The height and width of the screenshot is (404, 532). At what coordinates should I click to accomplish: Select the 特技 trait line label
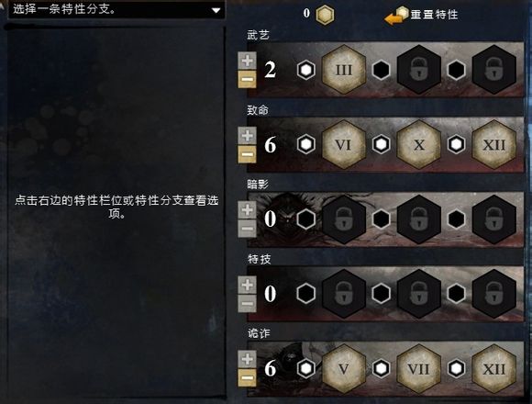(x=259, y=259)
